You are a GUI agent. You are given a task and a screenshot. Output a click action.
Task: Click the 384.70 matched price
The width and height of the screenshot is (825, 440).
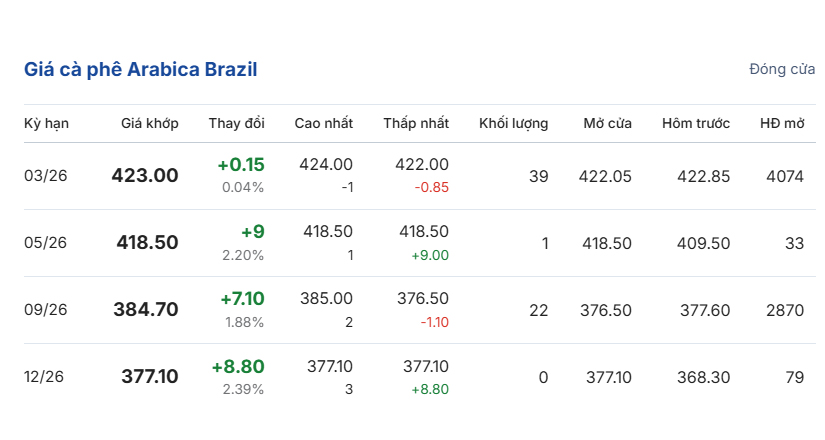click(x=146, y=310)
